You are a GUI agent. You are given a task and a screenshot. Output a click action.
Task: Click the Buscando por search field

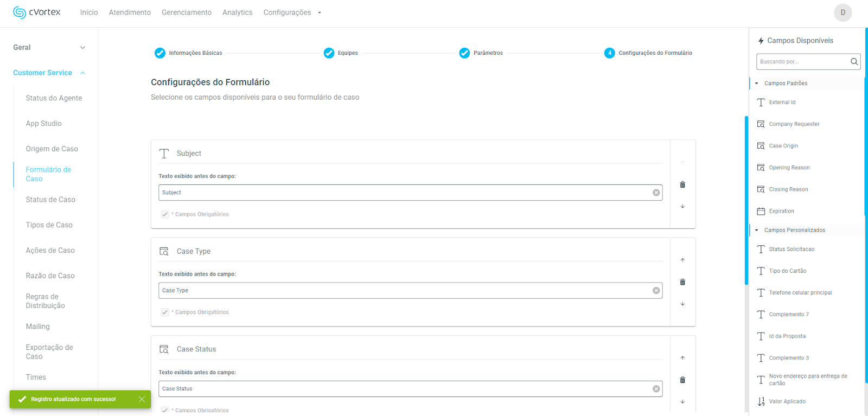point(802,62)
